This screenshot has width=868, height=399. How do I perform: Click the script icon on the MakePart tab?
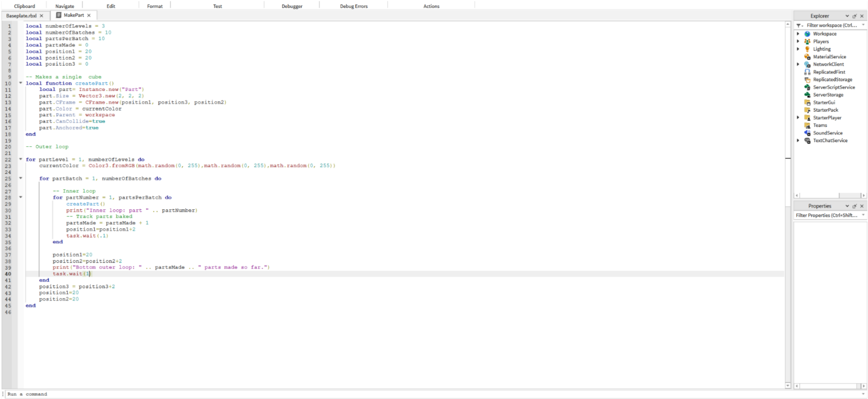click(x=58, y=15)
